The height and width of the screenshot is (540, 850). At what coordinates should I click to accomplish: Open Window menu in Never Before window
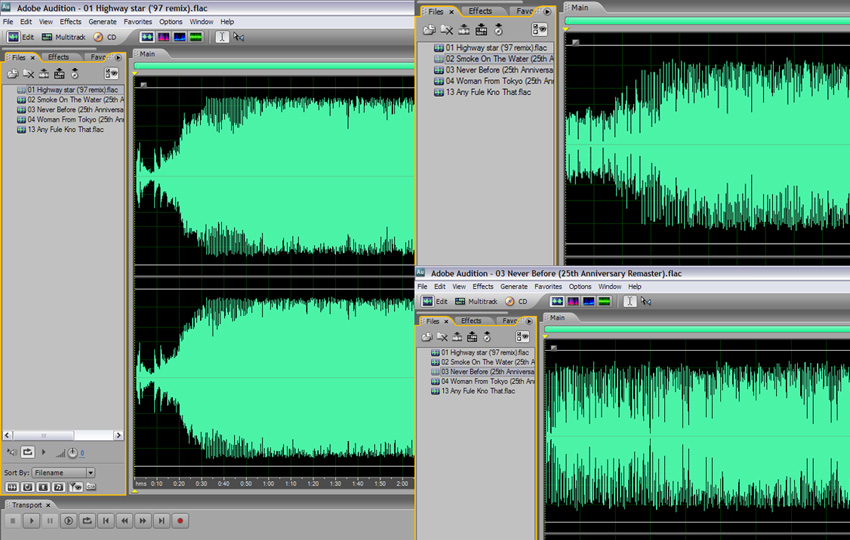pyautogui.click(x=610, y=286)
